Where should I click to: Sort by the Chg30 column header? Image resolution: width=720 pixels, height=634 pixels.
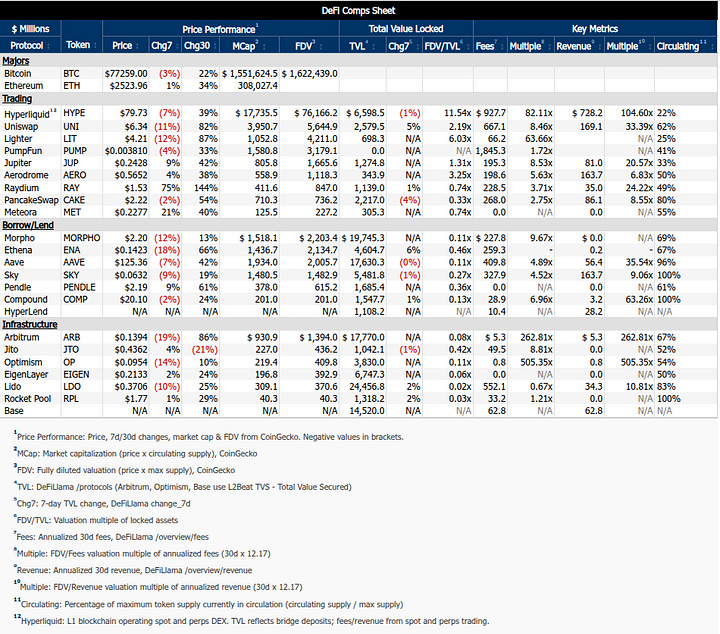point(197,46)
